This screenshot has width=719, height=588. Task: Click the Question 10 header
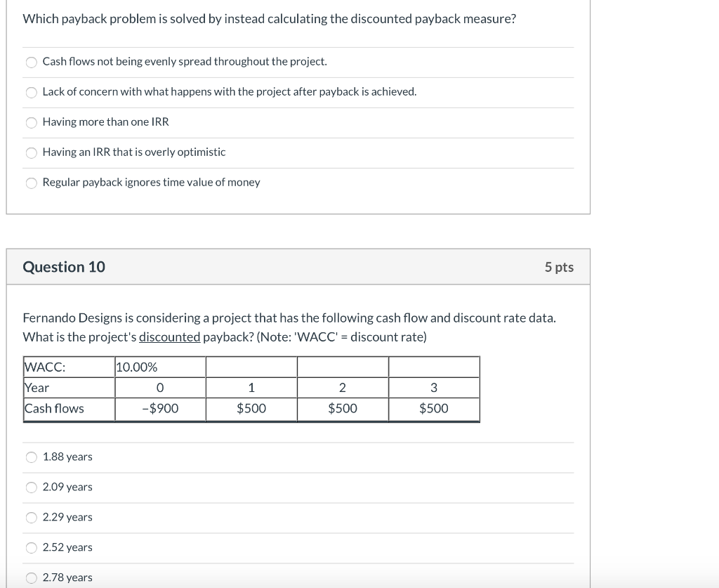[63, 267]
